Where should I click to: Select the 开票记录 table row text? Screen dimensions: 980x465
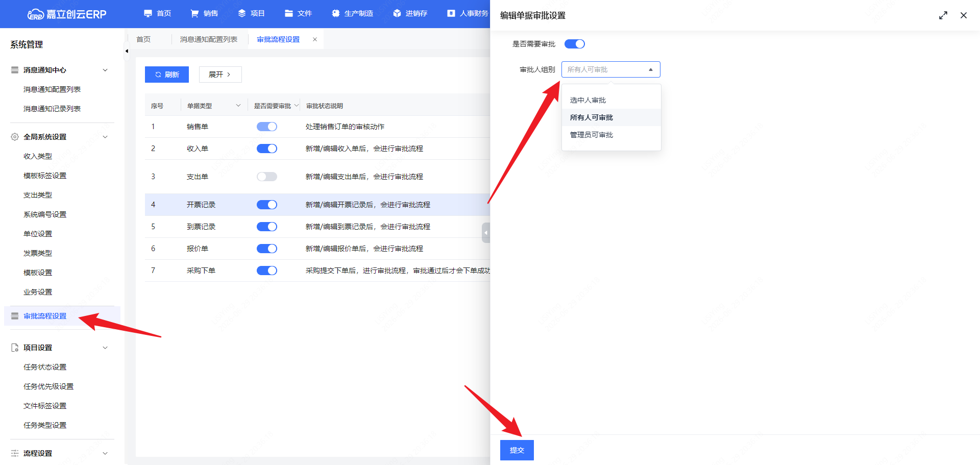(x=201, y=205)
